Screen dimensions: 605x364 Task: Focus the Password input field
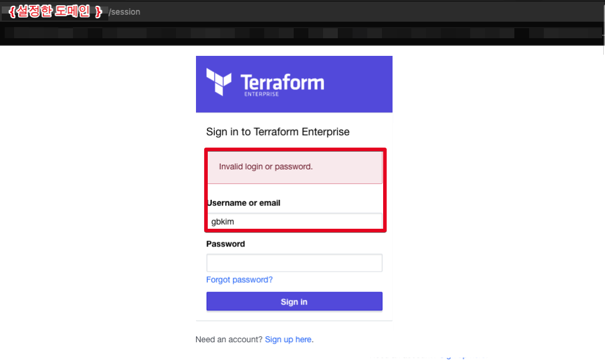click(294, 263)
